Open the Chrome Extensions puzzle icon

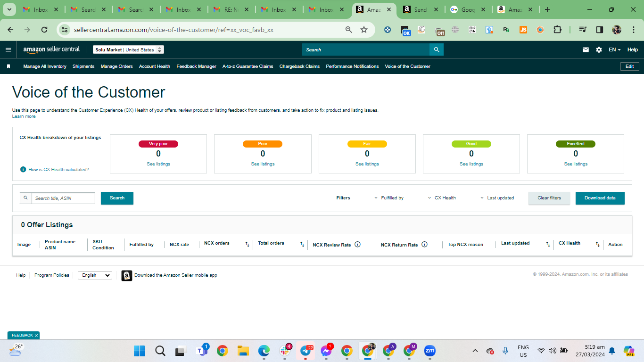(557, 30)
